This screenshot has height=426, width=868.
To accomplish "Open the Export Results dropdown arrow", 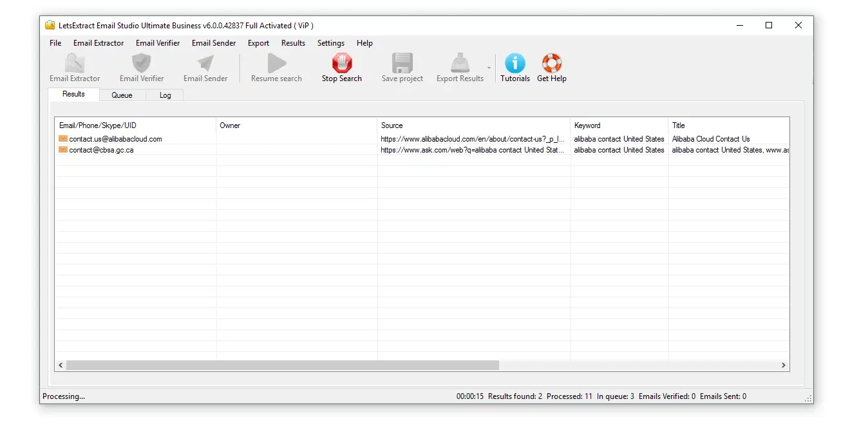I will pyautogui.click(x=488, y=67).
